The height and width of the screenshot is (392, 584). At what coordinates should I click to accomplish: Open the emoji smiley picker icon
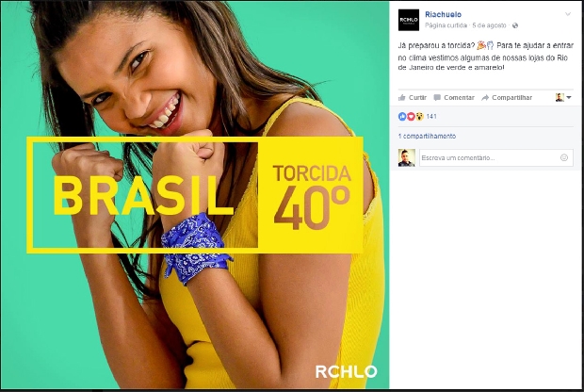564,157
